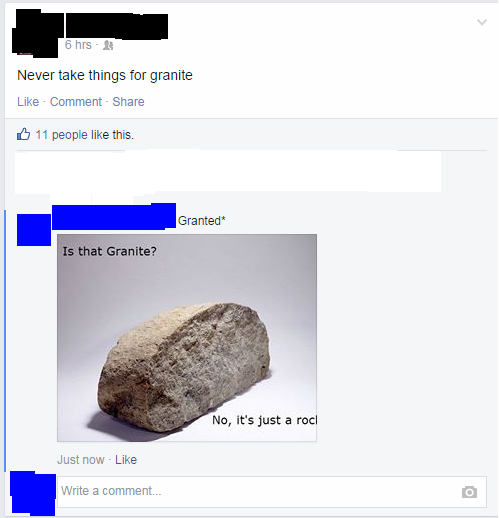Like the post 'Never take things for granite'
Image resolution: width=499 pixels, height=518 pixels.
[28, 102]
